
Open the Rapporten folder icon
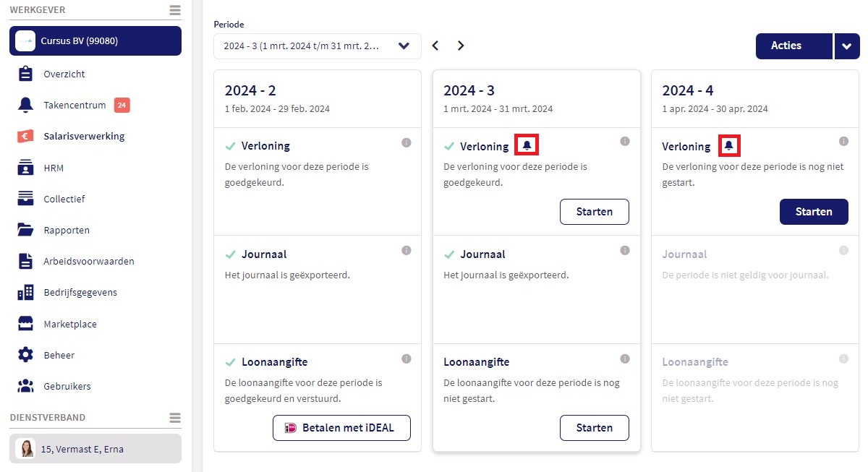click(x=24, y=230)
